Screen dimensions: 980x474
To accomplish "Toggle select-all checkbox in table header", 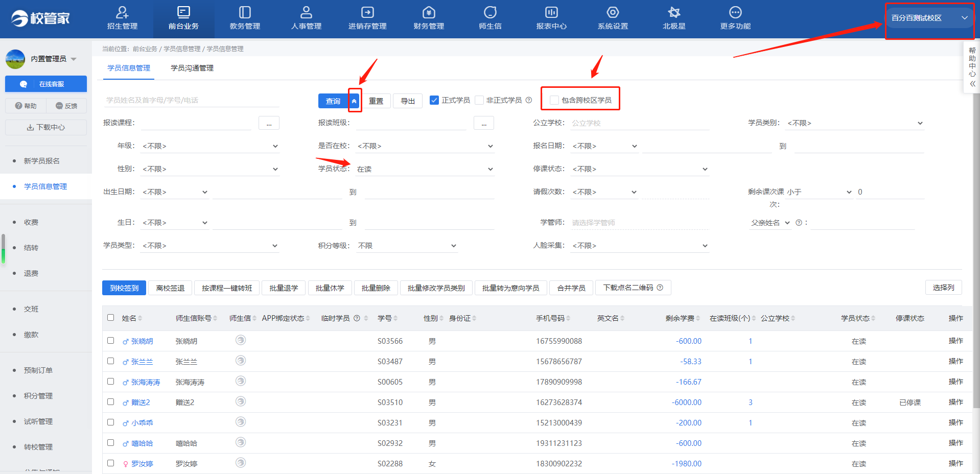I will [111, 318].
